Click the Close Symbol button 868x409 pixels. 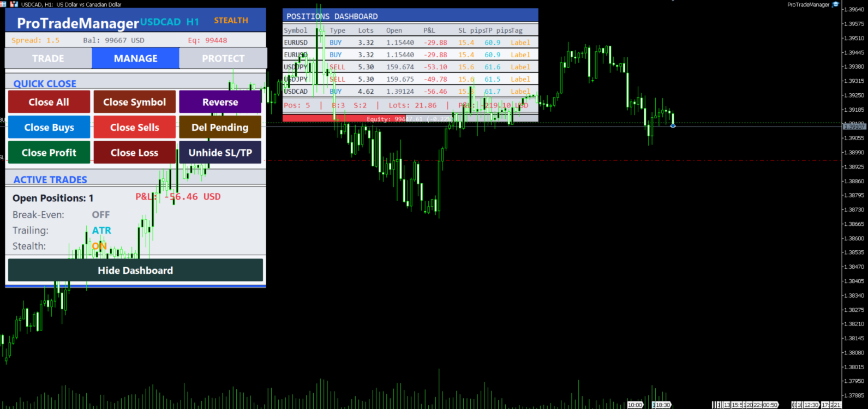(135, 102)
